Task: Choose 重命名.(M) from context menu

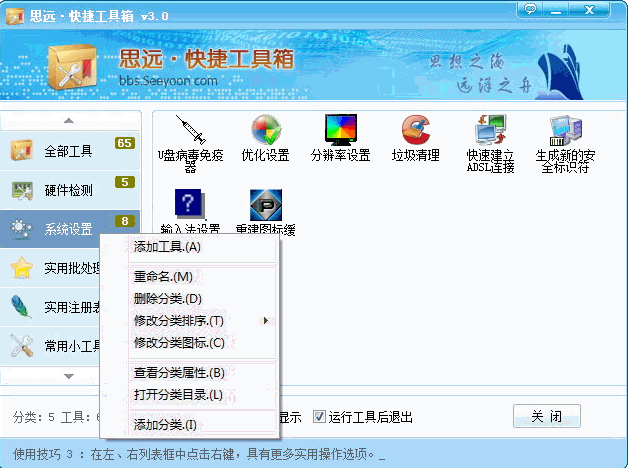Action: click(x=203, y=277)
